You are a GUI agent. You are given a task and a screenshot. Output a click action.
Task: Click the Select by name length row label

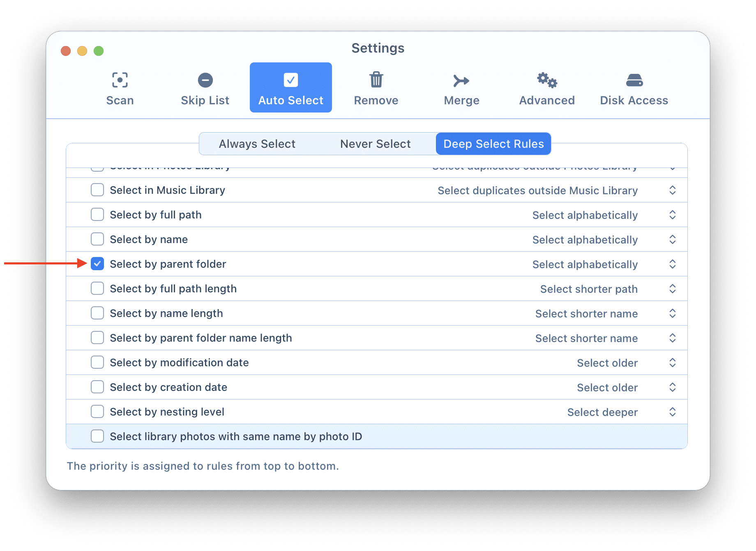(166, 313)
